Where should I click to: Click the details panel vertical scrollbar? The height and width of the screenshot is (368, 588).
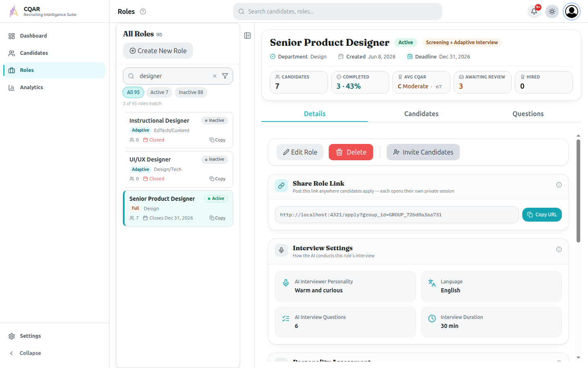tap(578, 191)
